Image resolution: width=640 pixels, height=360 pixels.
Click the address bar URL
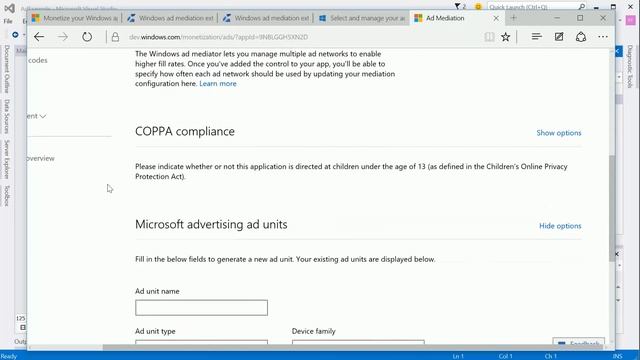pyautogui.click(x=218, y=37)
